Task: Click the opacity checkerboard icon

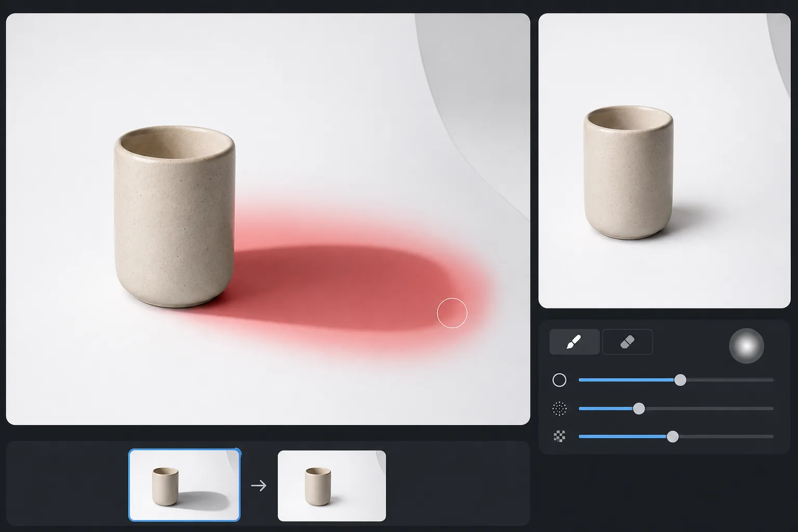Action: 560,436
